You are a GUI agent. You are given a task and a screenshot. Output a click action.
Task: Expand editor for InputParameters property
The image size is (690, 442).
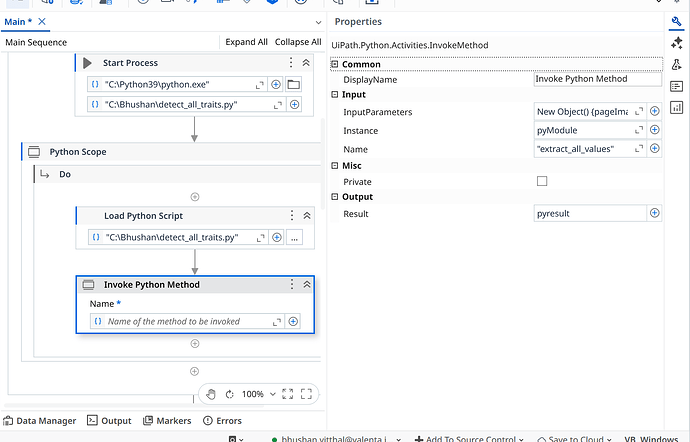pyautogui.click(x=639, y=112)
